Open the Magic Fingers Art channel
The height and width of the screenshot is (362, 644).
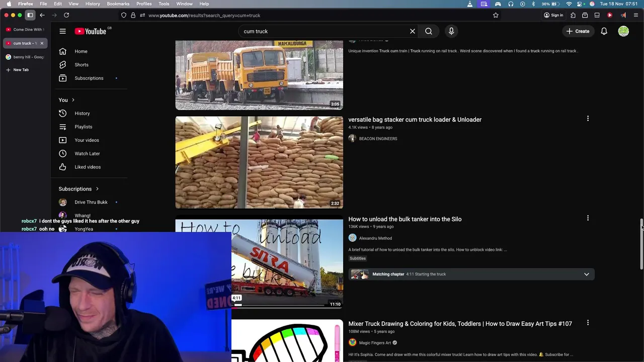[375, 343]
